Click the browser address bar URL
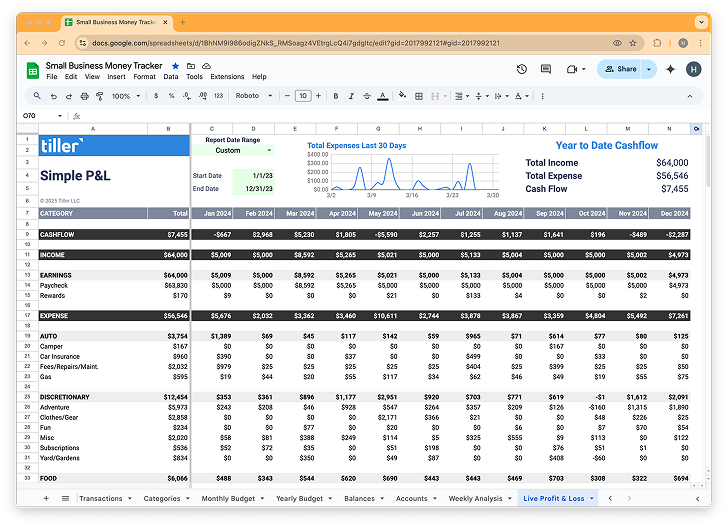Image resolution: width=728 pixels, height=527 pixels. (x=296, y=43)
